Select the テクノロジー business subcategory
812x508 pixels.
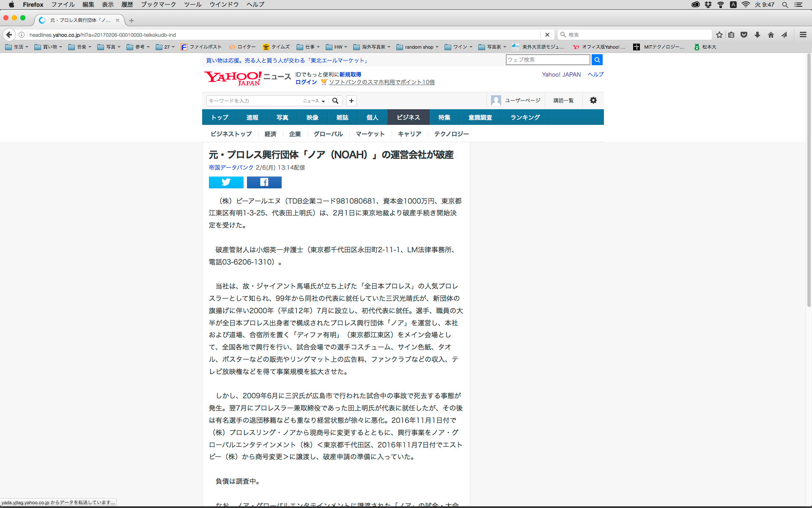coord(451,134)
